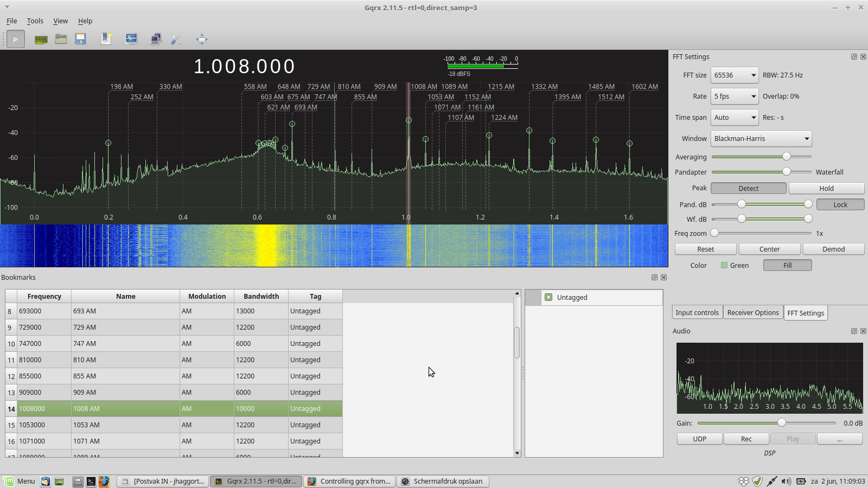This screenshot has width=868, height=488.
Task: Open the Tools menu
Action: coord(35,21)
